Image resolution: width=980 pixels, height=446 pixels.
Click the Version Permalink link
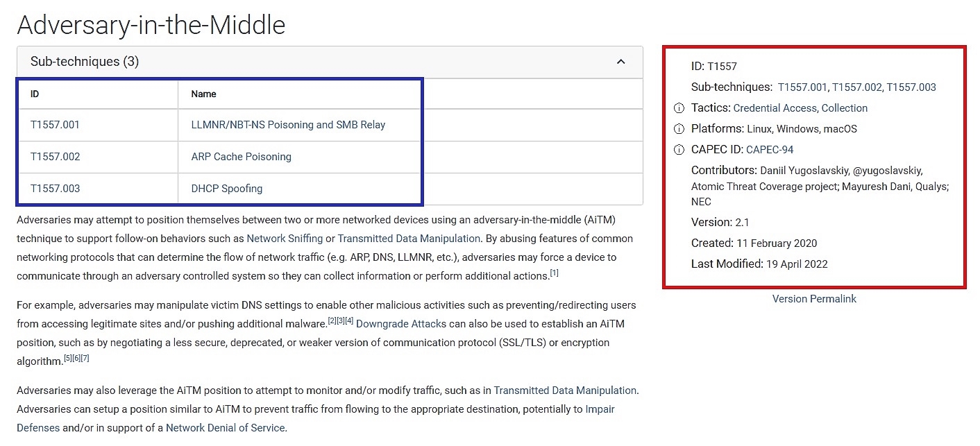pyautogui.click(x=814, y=299)
